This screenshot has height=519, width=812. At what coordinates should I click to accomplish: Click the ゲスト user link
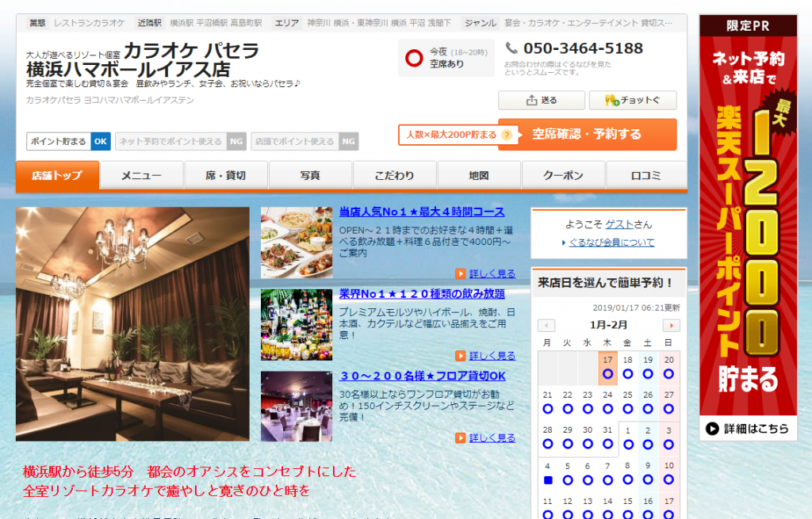(x=619, y=224)
